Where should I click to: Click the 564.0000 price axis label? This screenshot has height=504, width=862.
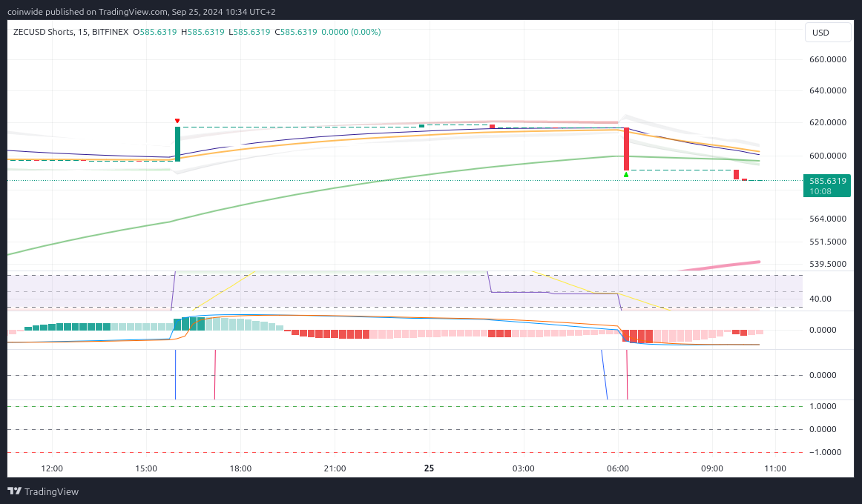click(827, 219)
